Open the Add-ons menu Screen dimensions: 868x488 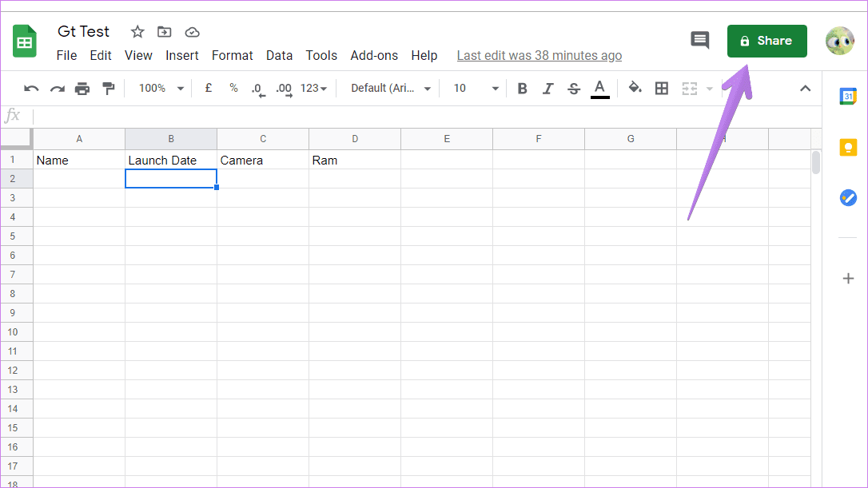tap(374, 55)
